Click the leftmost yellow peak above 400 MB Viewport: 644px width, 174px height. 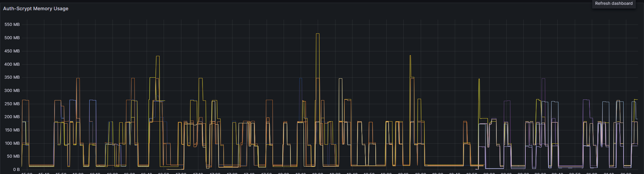pyautogui.click(x=158, y=56)
